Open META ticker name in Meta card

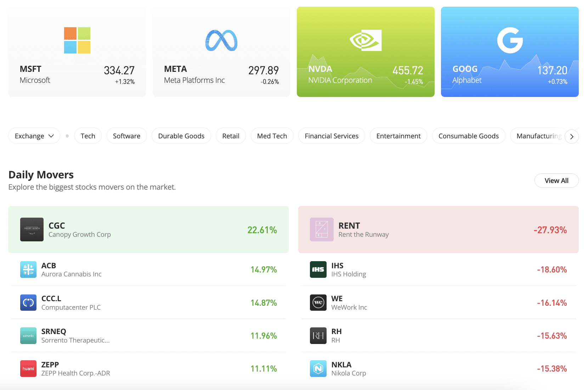[175, 69]
